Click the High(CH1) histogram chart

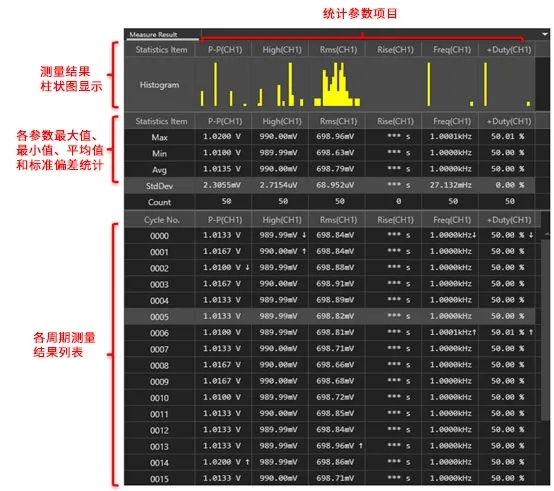tap(281, 84)
